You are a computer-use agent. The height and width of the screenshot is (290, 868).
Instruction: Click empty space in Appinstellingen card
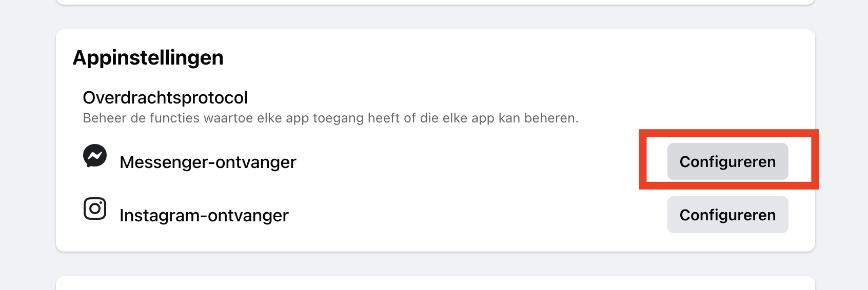point(462,67)
